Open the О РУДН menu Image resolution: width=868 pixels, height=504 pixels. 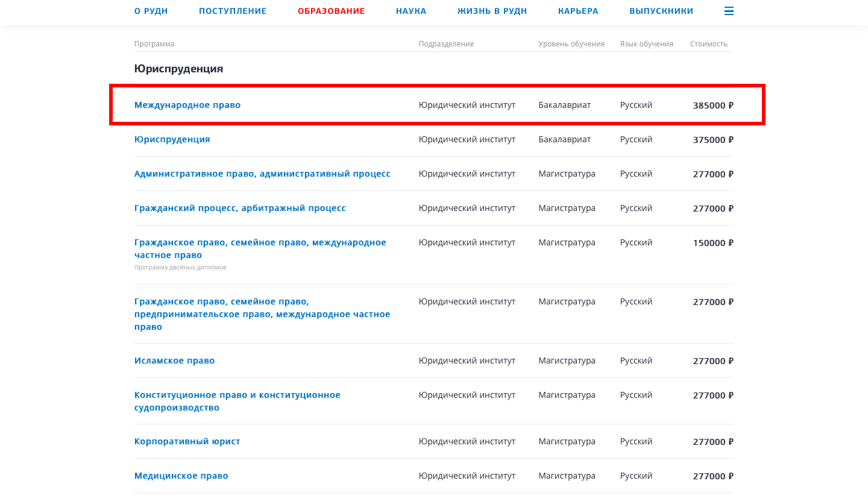pyautogui.click(x=151, y=11)
